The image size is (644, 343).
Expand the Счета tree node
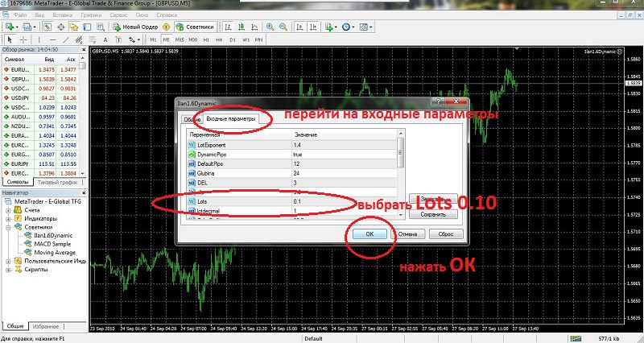click(x=8, y=209)
